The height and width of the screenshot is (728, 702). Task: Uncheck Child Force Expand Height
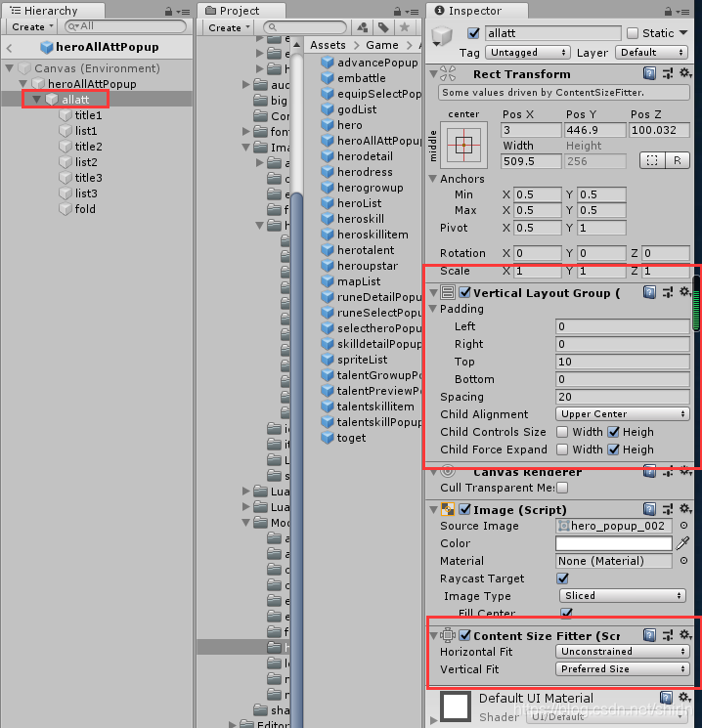tap(613, 450)
